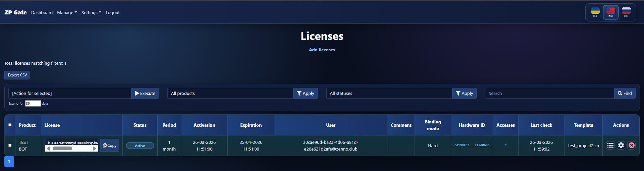This screenshot has width=644, height=171.
Task: Open Action for selected dropdown
Action: tap(70, 93)
